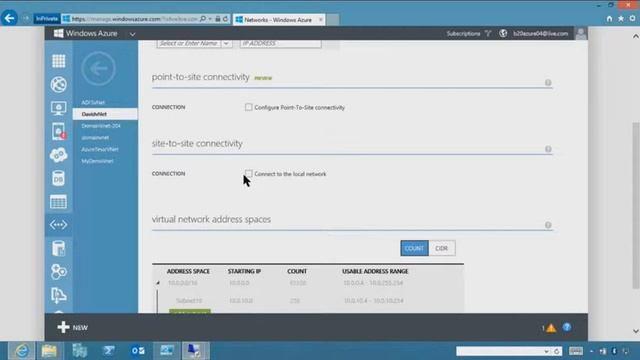Click the taskbar address toolbar input
The image size is (640, 360).
click(x=500, y=351)
